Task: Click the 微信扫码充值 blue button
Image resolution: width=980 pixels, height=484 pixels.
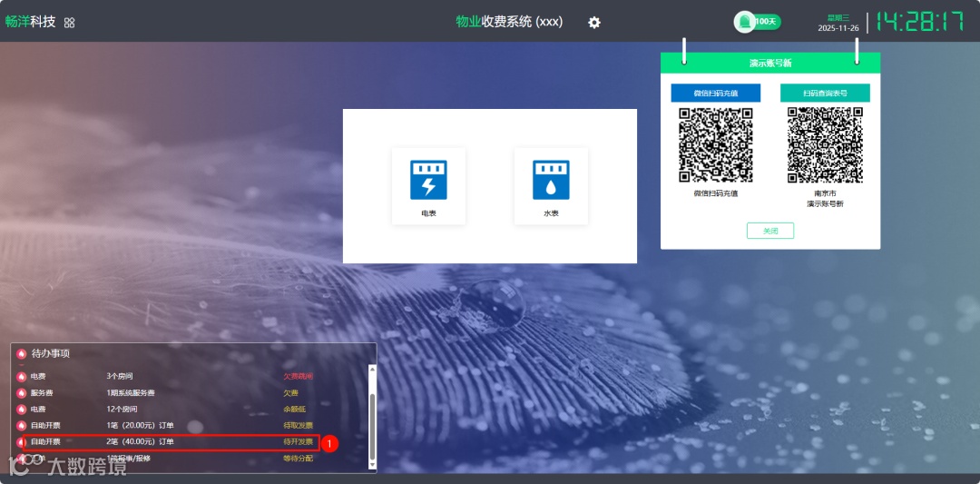Action: coord(716,94)
